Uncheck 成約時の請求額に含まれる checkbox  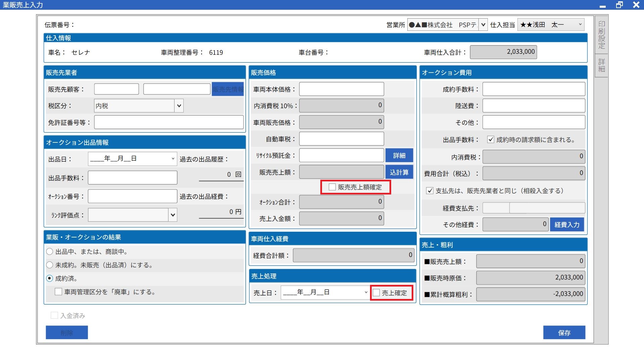tap(491, 140)
